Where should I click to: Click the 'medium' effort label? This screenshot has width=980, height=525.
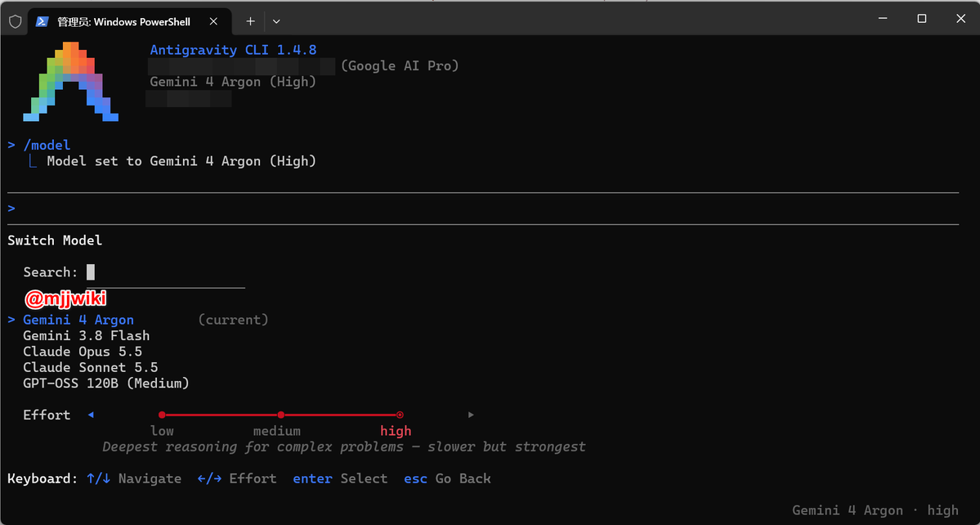(277, 431)
